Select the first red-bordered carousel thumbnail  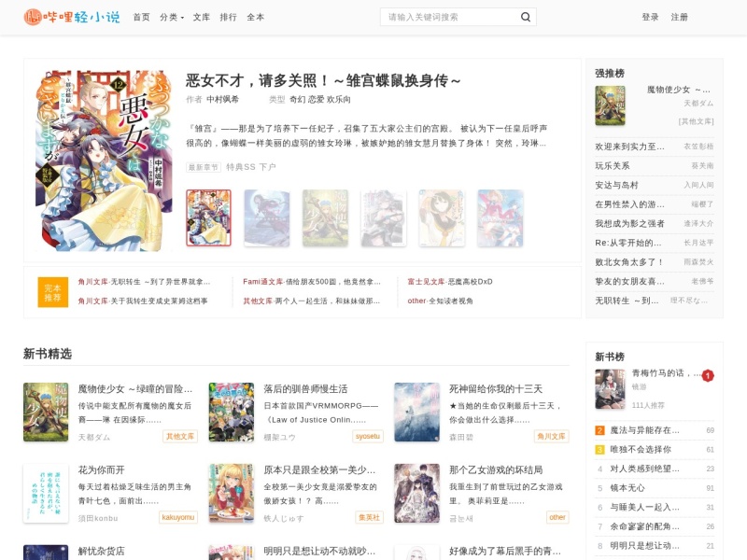click(208, 217)
